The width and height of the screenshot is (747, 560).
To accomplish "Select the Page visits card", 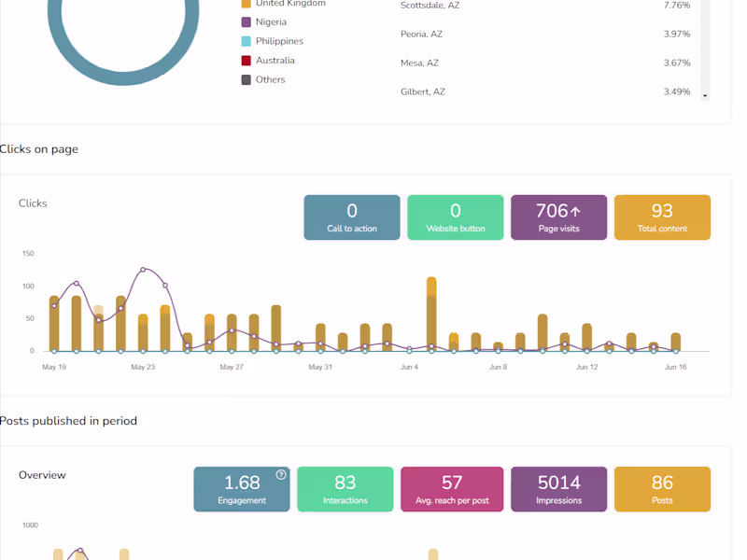I will [558, 217].
